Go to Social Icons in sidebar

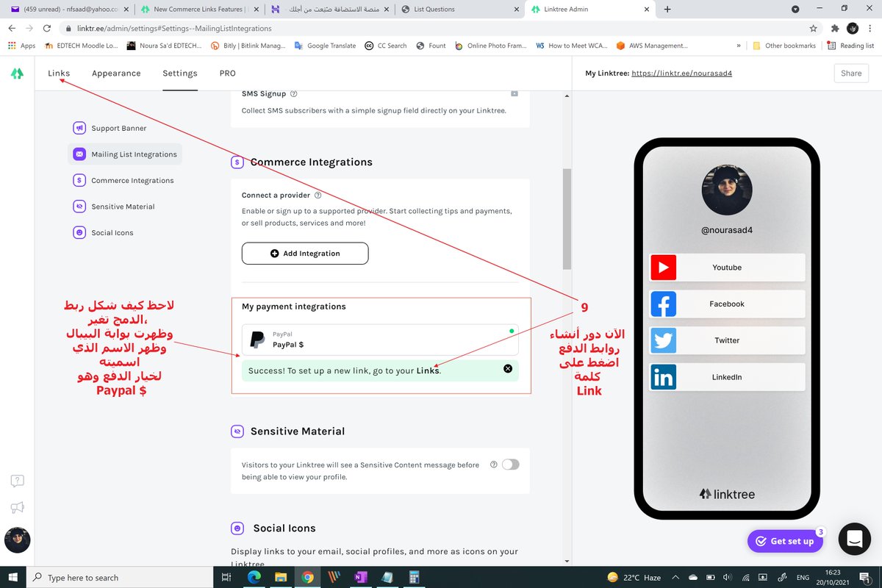coord(103,232)
